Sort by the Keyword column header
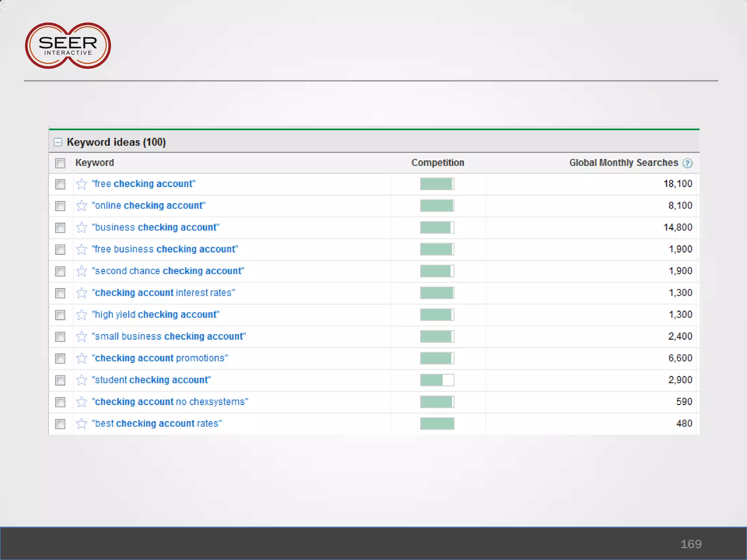The image size is (747, 560). click(94, 163)
